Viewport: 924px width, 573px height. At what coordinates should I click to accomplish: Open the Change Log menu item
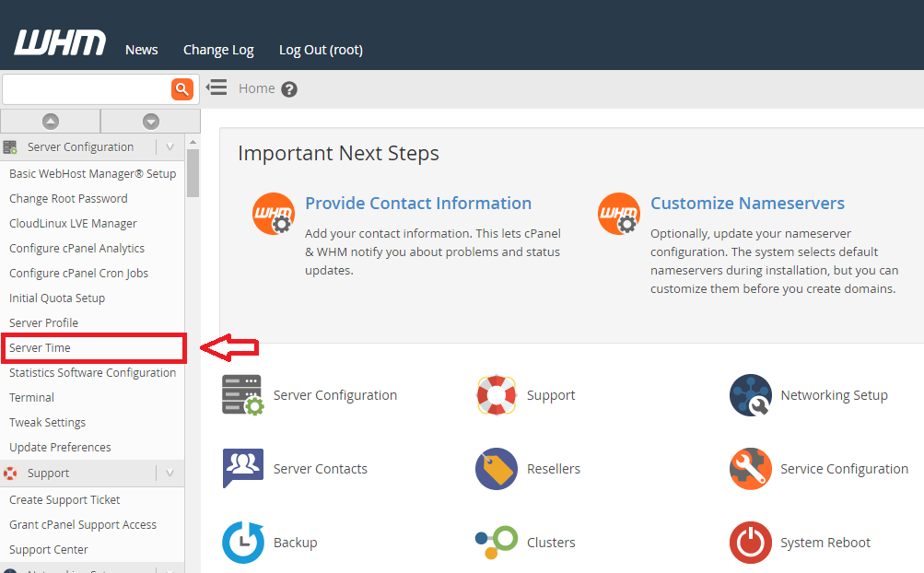click(x=218, y=50)
